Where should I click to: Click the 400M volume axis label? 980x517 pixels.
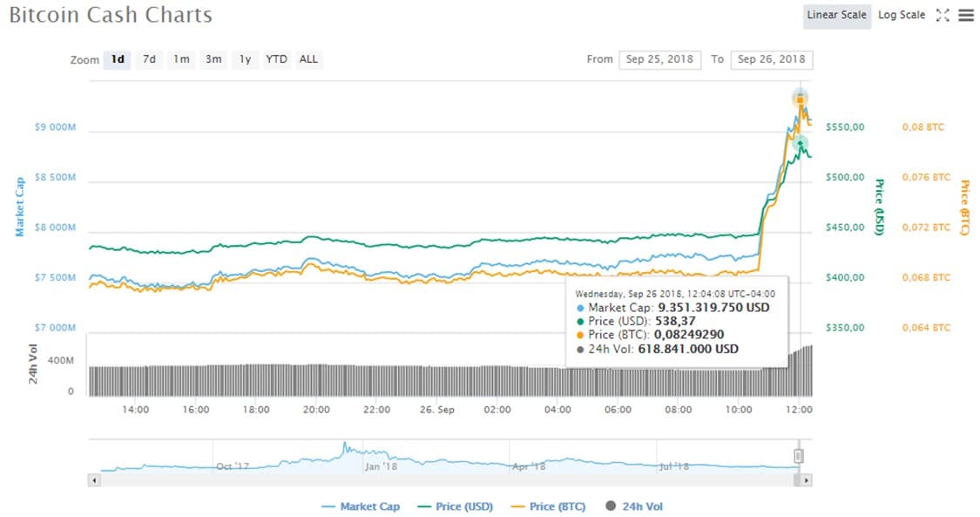[x=61, y=361]
